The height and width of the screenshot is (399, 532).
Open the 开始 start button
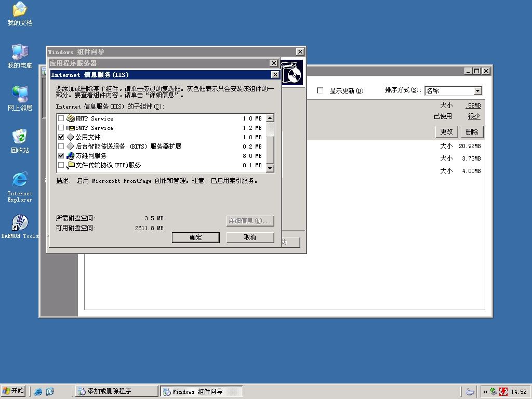(13, 391)
